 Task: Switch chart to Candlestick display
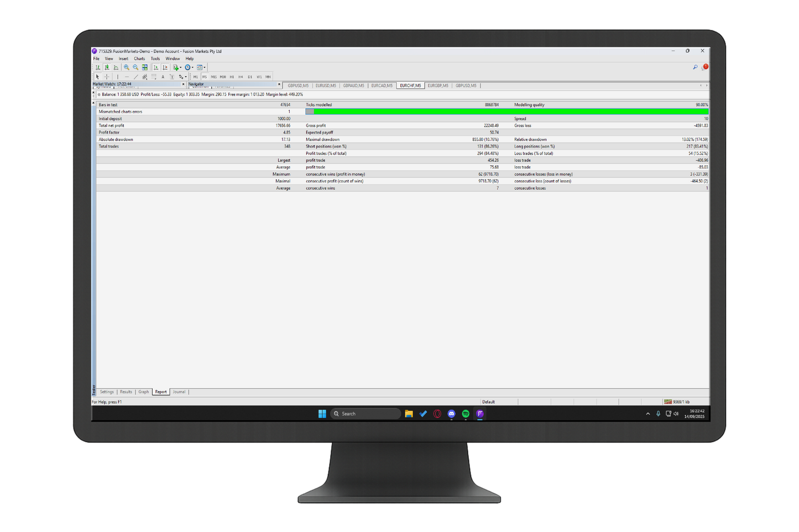pyautogui.click(x=107, y=67)
